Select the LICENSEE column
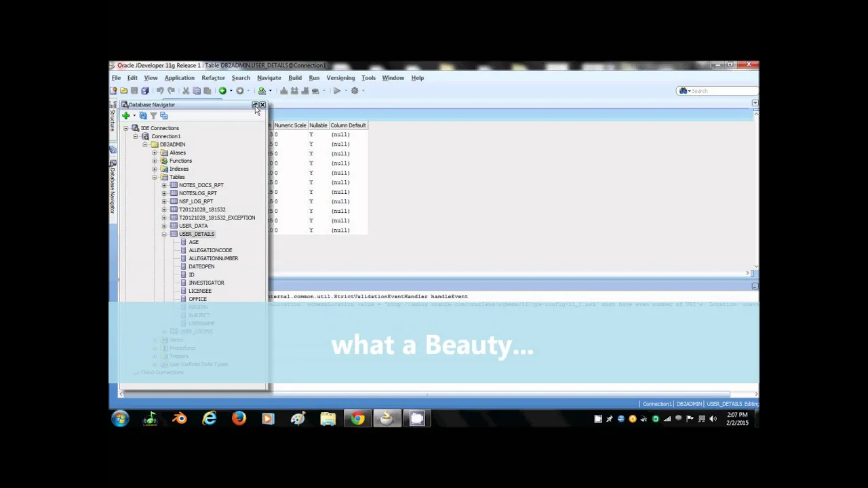 [200, 291]
